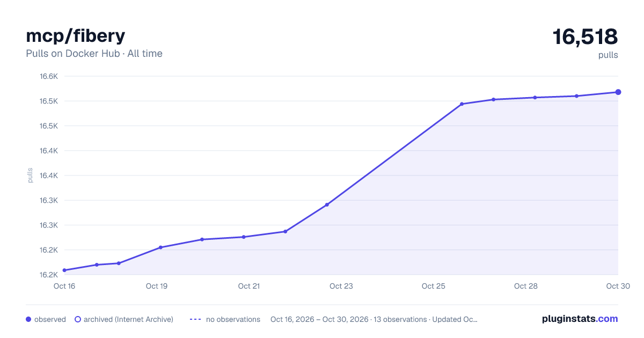Open the pluginstats.com link
644x338 pixels.
pyautogui.click(x=580, y=319)
